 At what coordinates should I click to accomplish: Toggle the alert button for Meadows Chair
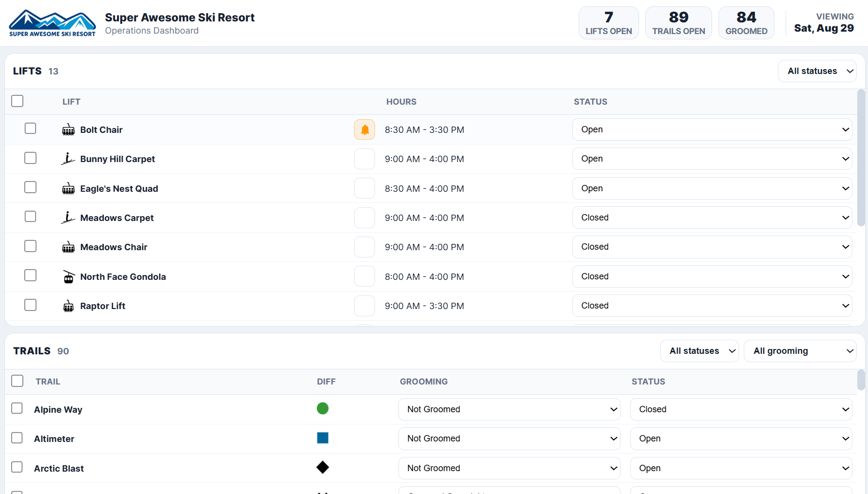364,247
